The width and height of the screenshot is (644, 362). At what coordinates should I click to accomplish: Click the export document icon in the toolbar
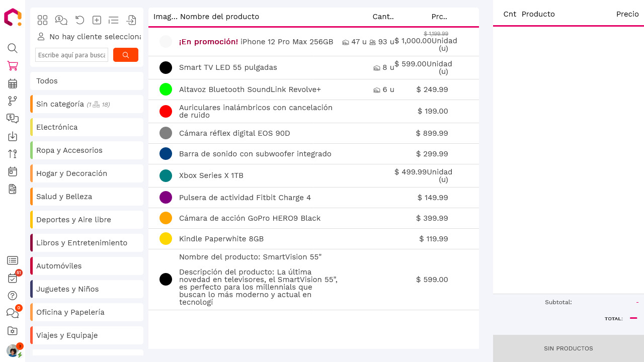(131, 20)
